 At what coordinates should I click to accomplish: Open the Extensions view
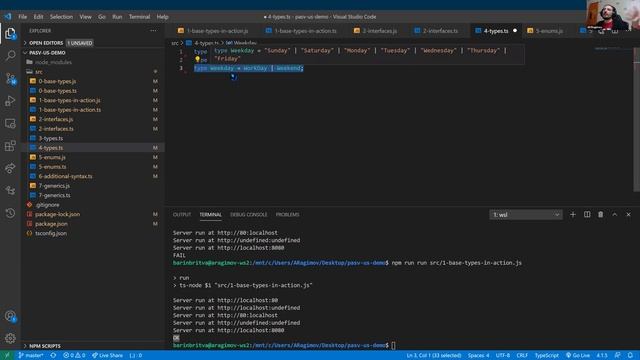point(10,146)
